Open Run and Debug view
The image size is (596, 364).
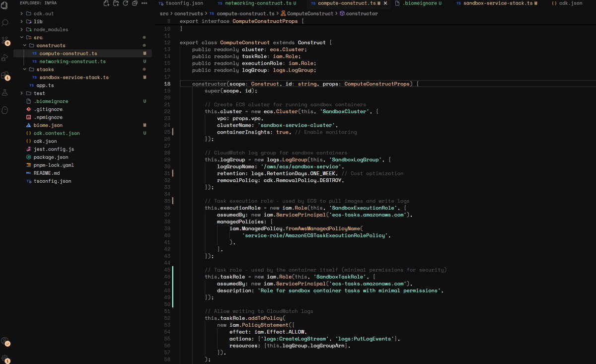click(5, 58)
